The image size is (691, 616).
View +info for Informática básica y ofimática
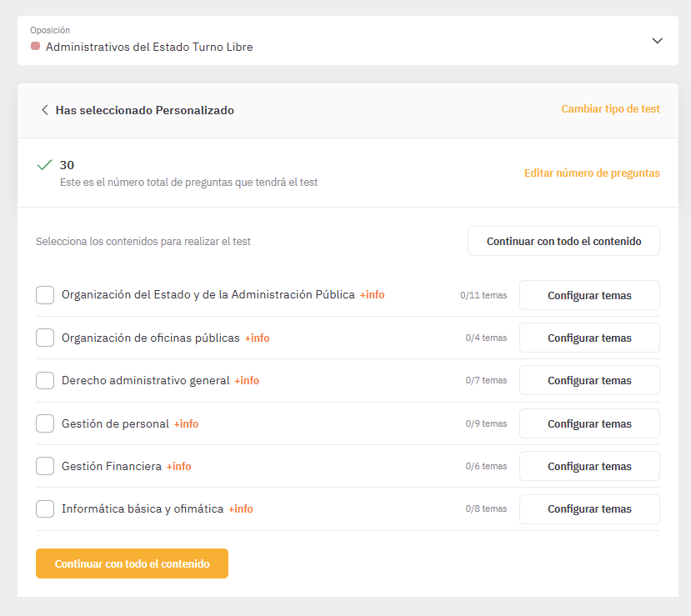coord(241,509)
